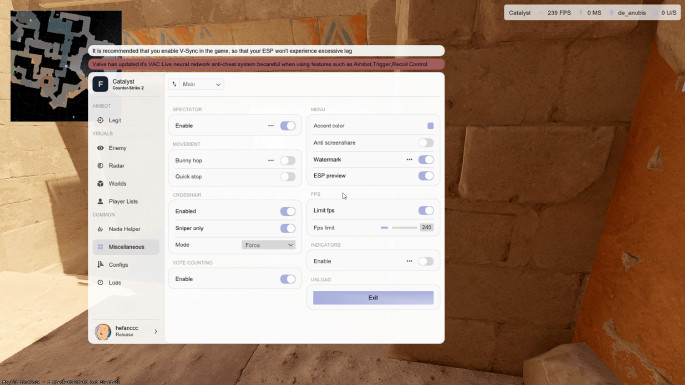Enable the Quick stop toggle
This screenshot has height=385, width=685.
click(288, 177)
